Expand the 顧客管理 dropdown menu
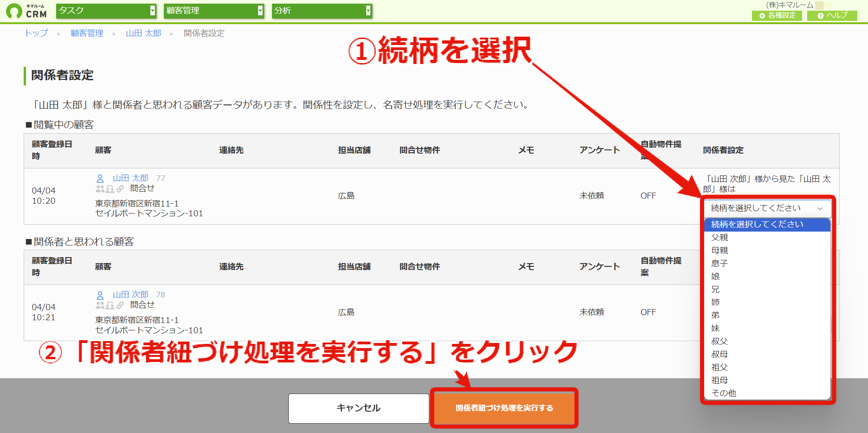 [x=214, y=11]
